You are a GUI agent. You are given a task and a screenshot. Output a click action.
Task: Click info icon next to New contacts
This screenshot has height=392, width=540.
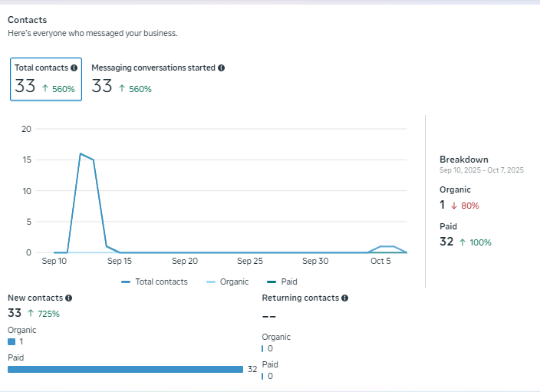click(69, 298)
